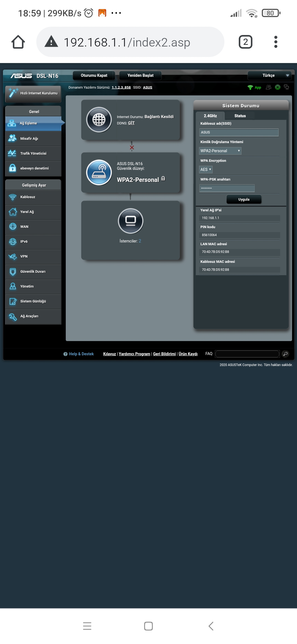The image size is (297, 644).
Task: Click the Yerel Ağ house icon
Action: [13, 212]
